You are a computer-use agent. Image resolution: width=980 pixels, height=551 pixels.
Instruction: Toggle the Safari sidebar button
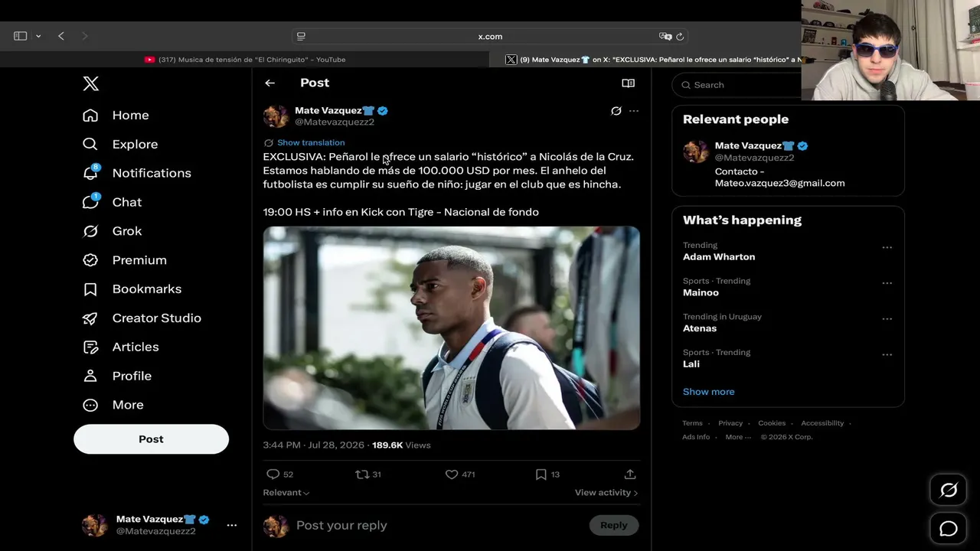point(21,36)
